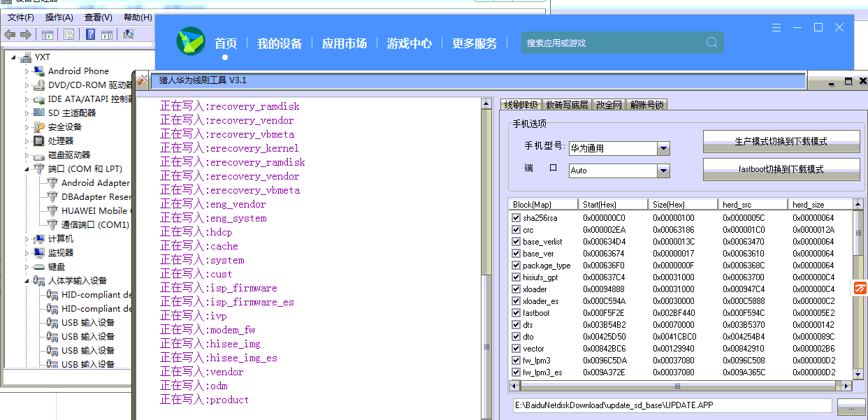Screen dimensions: 868x420
Task: Toggle the hisiufs_gpt checkbox
Action: pyautogui.click(x=516, y=277)
